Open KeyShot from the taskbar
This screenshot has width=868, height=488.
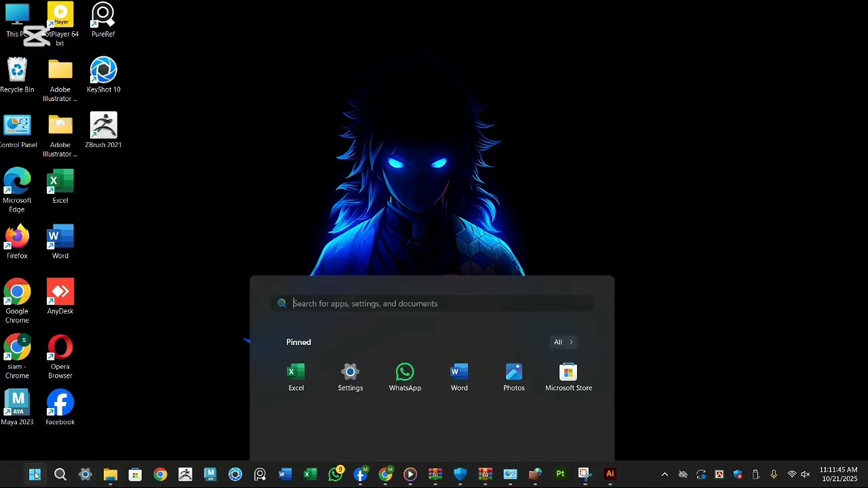[x=235, y=474]
